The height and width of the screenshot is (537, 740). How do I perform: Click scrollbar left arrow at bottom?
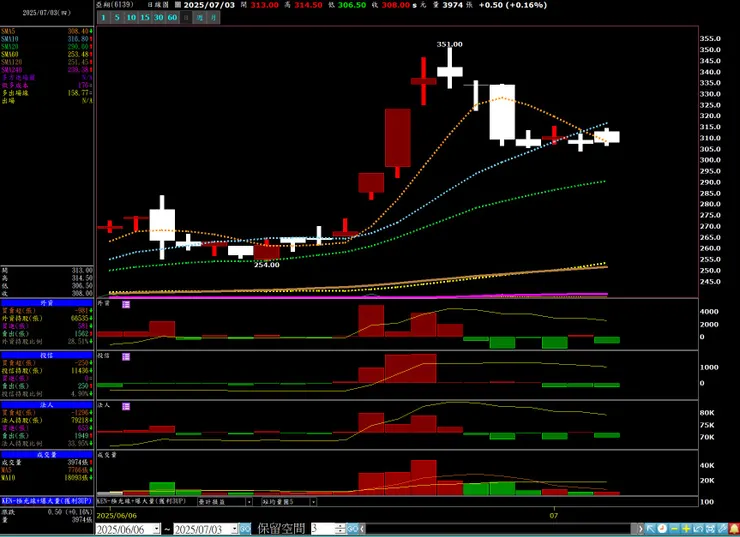pyautogui.click(x=362, y=529)
